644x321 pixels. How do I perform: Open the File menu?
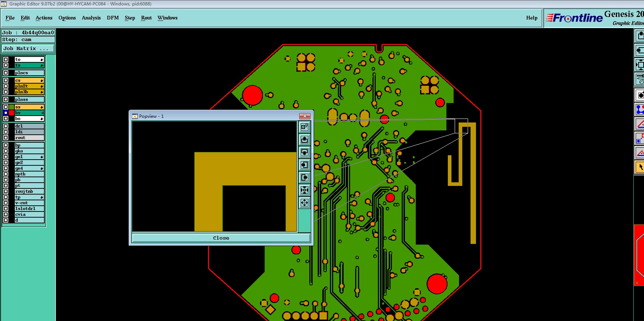(x=10, y=18)
